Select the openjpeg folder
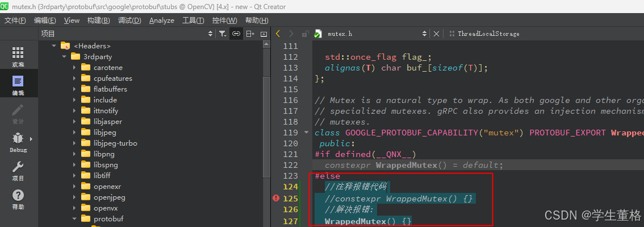The height and width of the screenshot is (227, 644). point(109,197)
